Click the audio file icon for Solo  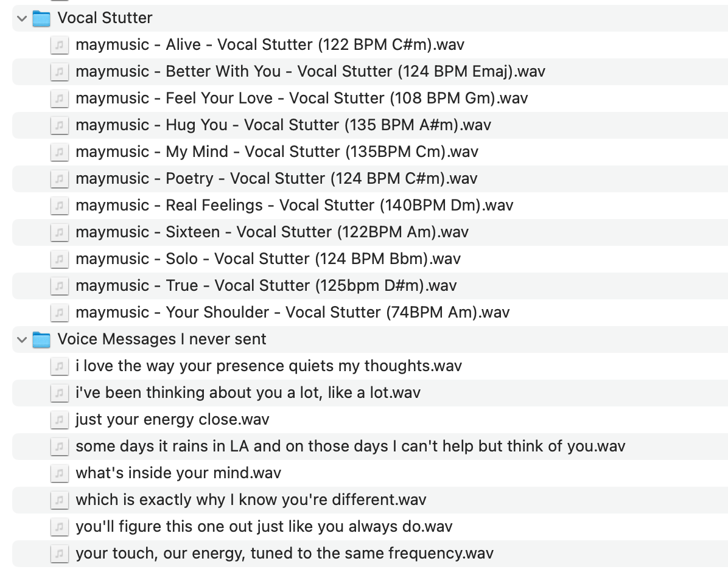click(60, 259)
